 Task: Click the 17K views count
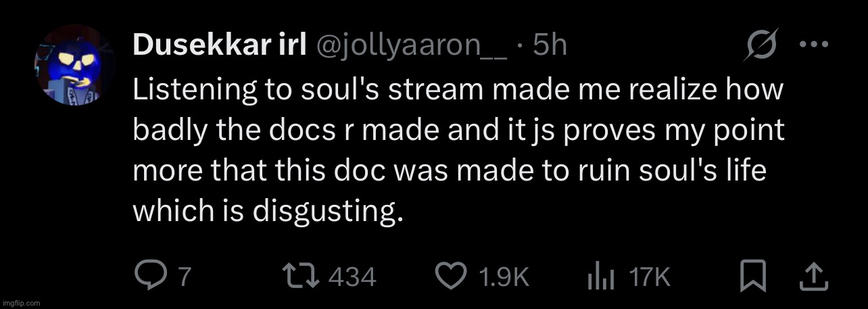click(649, 276)
